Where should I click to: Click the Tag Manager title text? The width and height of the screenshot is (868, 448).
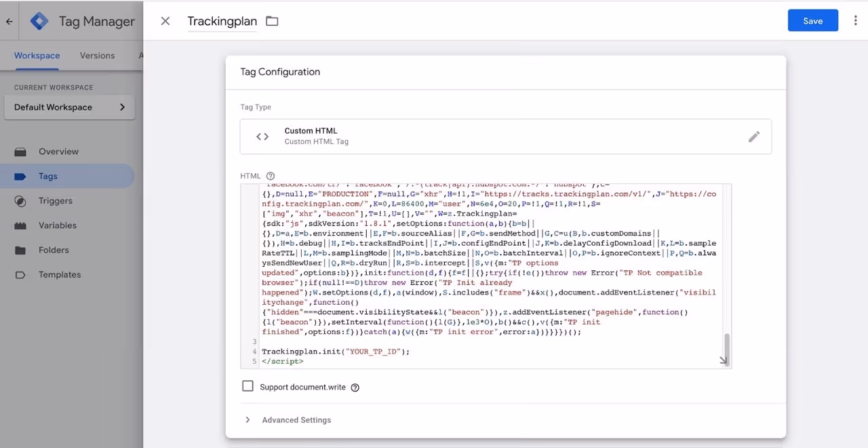point(97,21)
